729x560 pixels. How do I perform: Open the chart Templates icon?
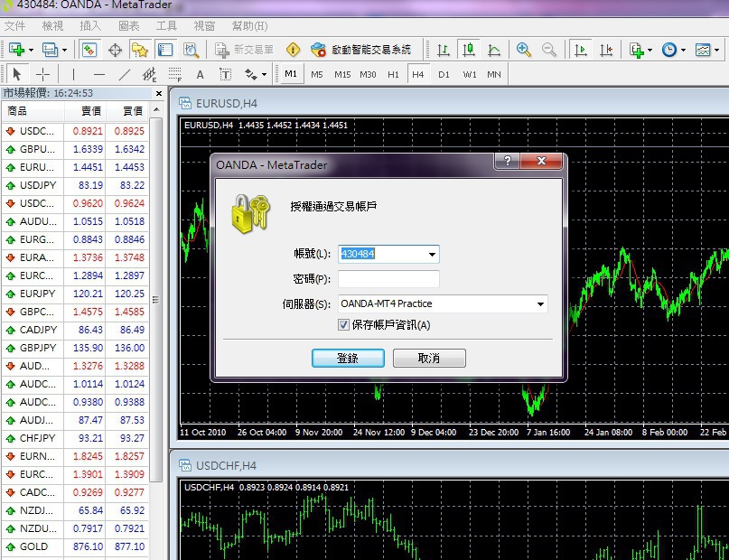coord(703,50)
